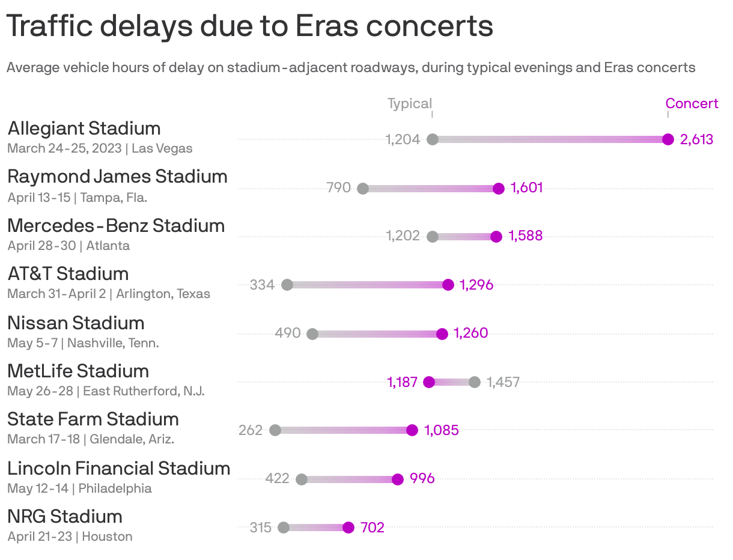Screen dimensions: 733x560
Task: Click the purple concert dot for Allegiant Stadium
Action: [668, 139]
